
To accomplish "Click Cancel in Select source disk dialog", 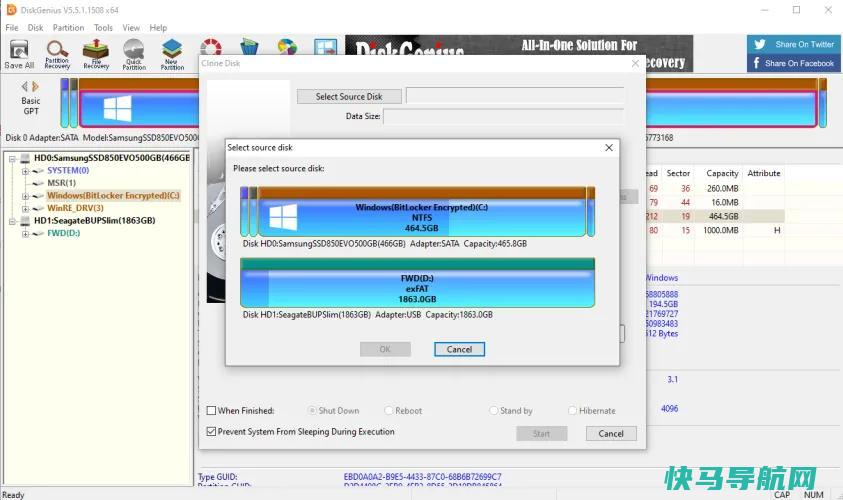I will point(459,349).
